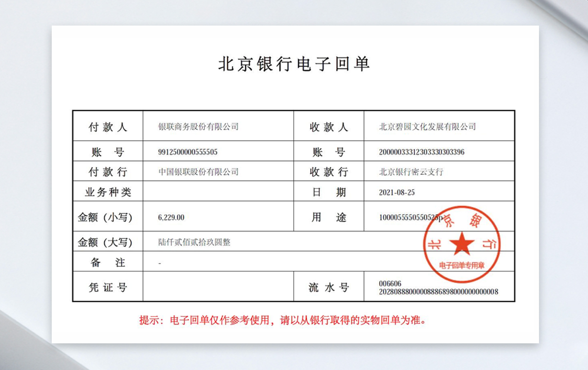This screenshot has height=370, width=588.
Task: Click purpose value 1000055550550525p
Action: 411,217
